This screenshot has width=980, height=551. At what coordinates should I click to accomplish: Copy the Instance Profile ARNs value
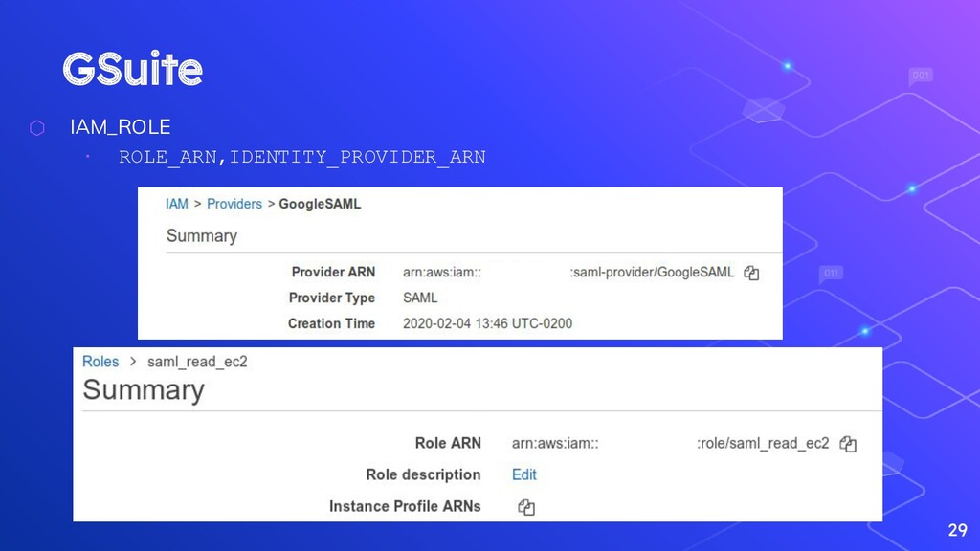coord(526,507)
